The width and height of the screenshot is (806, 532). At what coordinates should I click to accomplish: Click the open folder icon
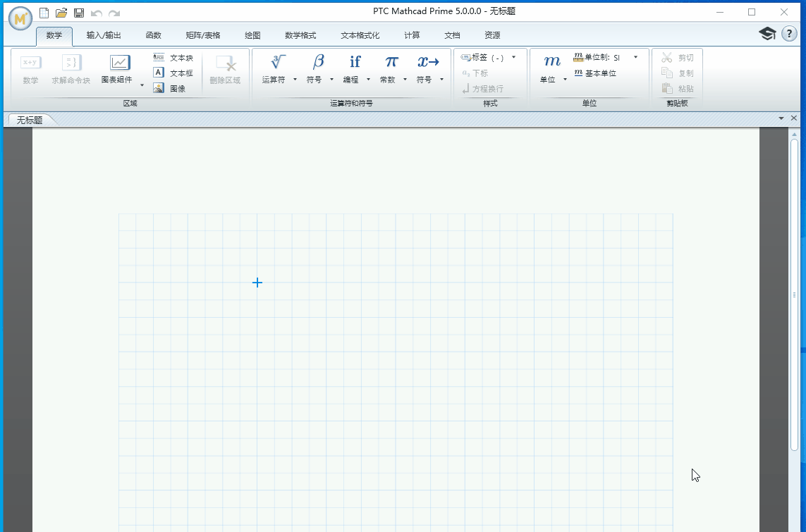(61, 13)
